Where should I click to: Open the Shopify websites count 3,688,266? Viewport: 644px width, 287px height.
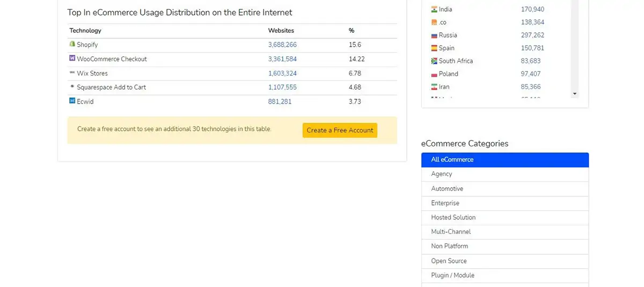click(282, 45)
